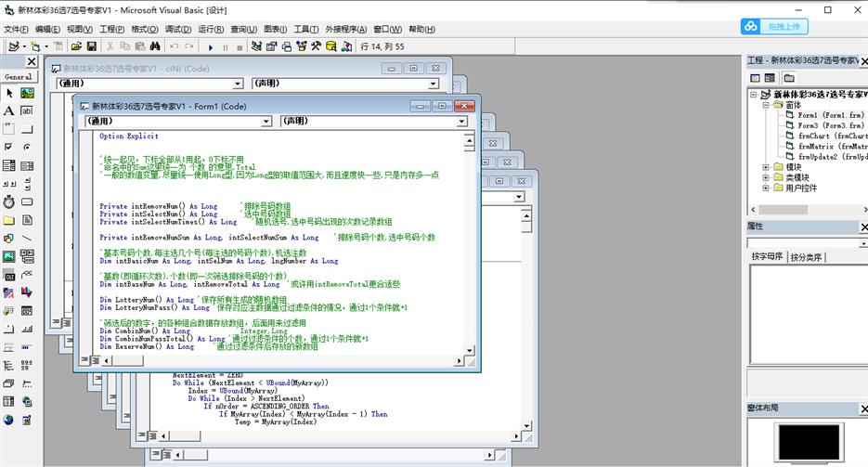Switch Form1 code window to Full Module View
Screen dimensions: 868x467
pos(96,361)
